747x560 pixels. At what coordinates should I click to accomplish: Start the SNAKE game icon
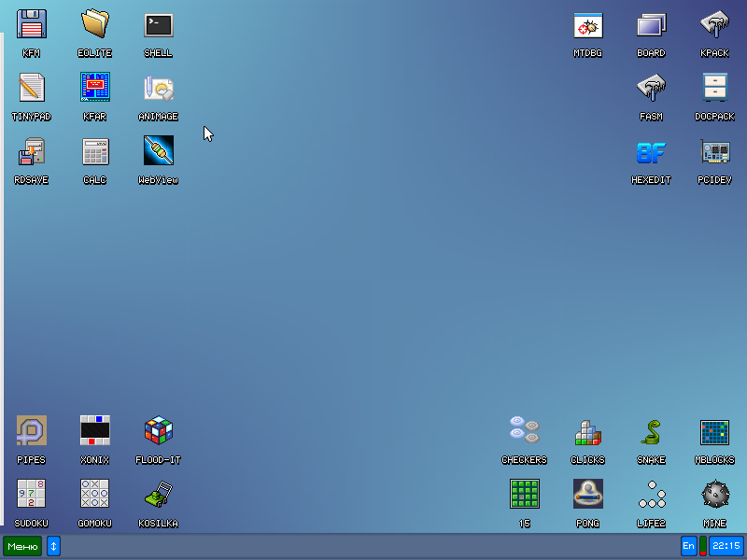[651, 431]
